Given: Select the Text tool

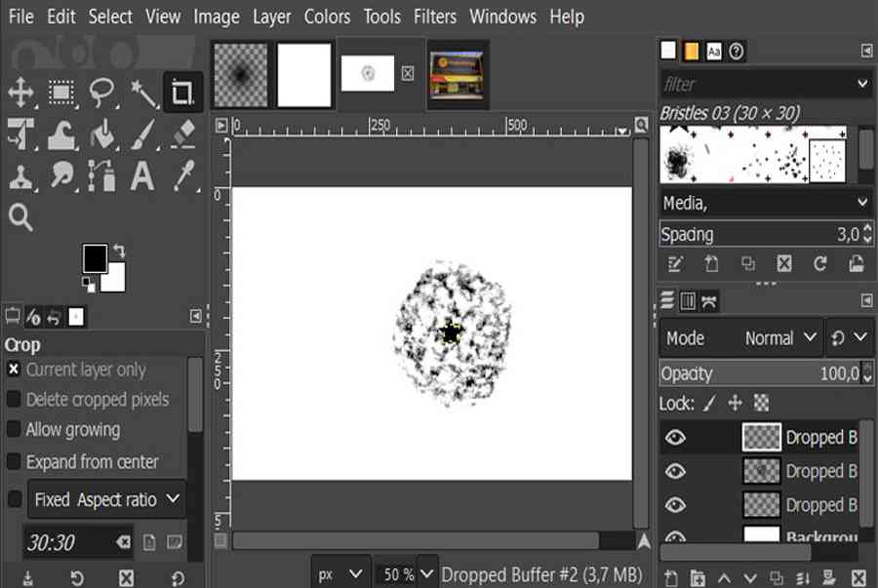Looking at the screenshot, I should click(x=143, y=176).
